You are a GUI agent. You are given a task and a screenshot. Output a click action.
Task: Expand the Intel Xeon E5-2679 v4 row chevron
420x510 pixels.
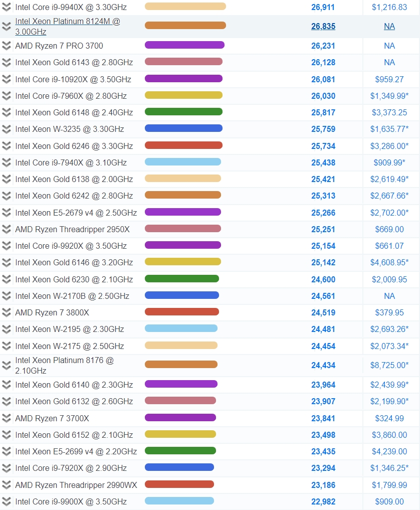pyautogui.click(x=7, y=213)
